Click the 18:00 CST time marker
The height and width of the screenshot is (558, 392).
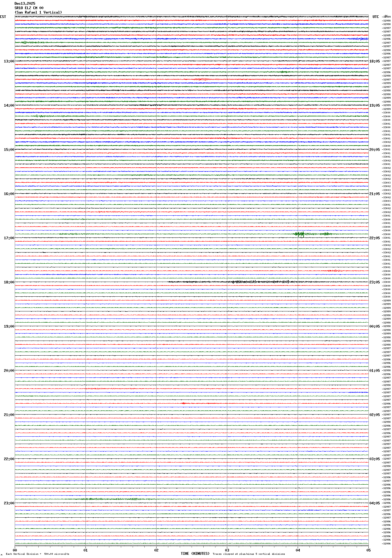point(9,282)
